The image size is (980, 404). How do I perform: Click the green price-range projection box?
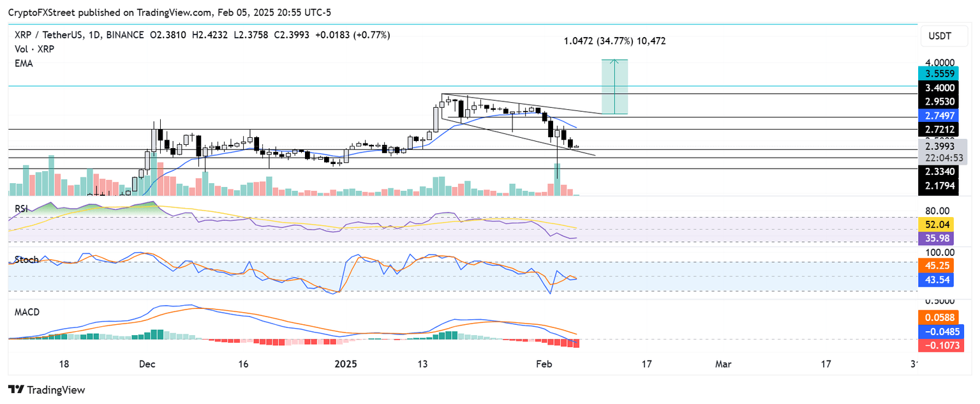614,87
